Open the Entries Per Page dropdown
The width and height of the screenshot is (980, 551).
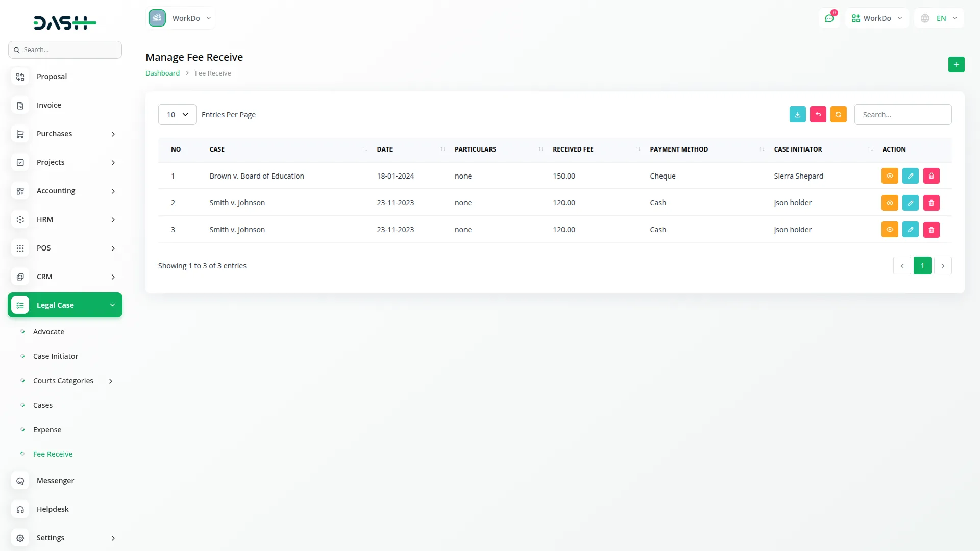point(177,114)
